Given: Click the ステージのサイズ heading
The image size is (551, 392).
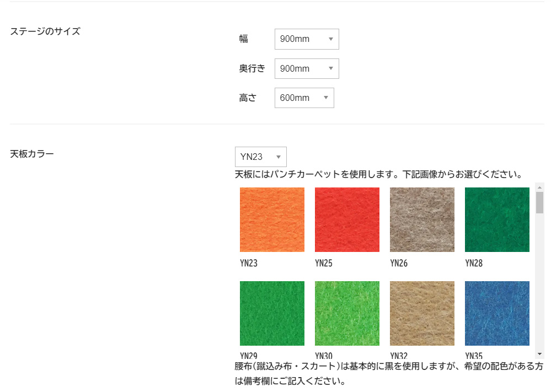Looking at the screenshot, I should point(45,31).
